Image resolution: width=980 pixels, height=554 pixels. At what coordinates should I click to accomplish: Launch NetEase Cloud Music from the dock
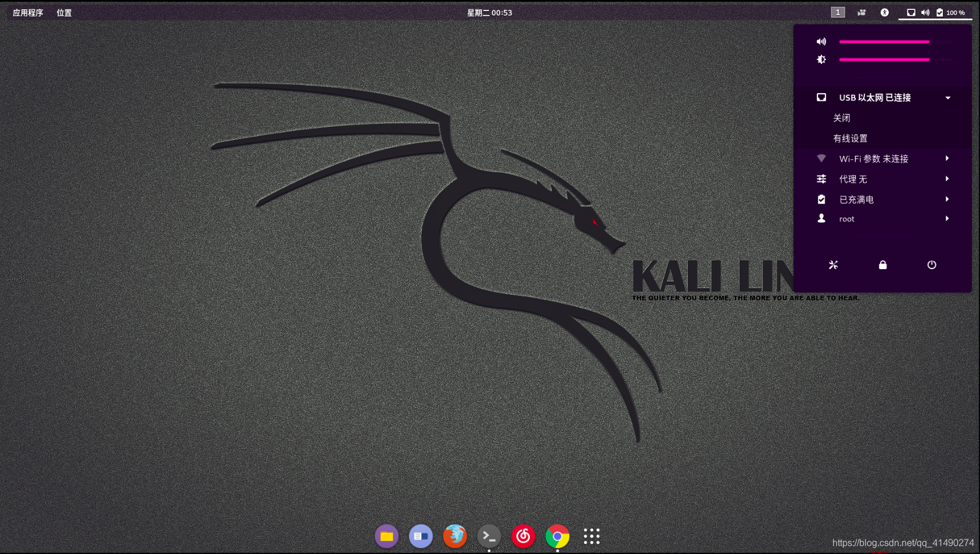[523, 536]
